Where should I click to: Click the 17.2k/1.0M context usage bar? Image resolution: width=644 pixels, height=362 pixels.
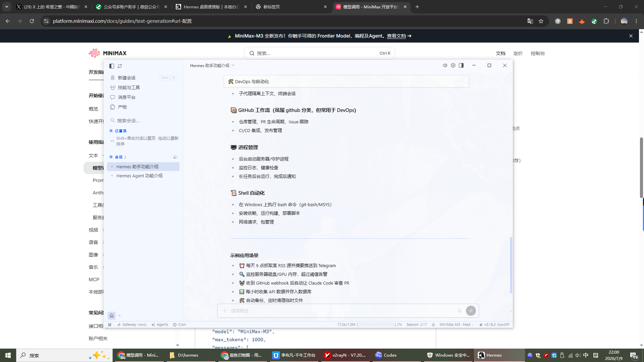[x=369, y=324]
